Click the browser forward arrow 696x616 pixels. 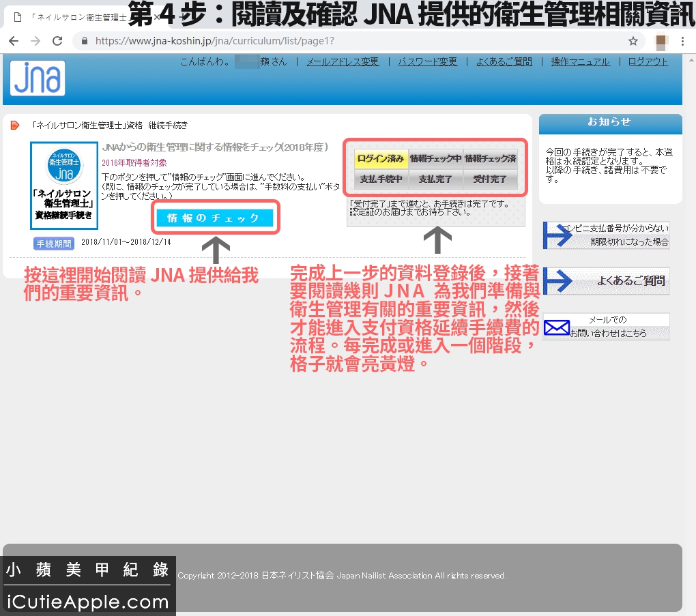coord(35,42)
